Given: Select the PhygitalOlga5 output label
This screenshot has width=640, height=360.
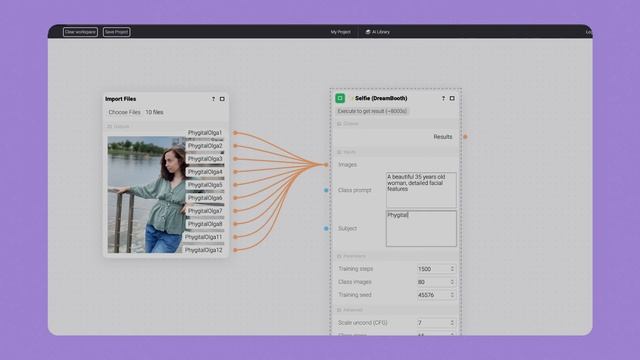Looking at the screenshot, I should pyautogui.click(x=205, y=185).
